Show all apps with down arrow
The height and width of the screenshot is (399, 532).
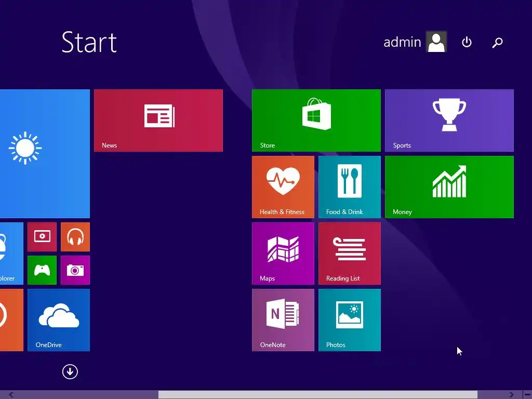(x=70, y=371)
